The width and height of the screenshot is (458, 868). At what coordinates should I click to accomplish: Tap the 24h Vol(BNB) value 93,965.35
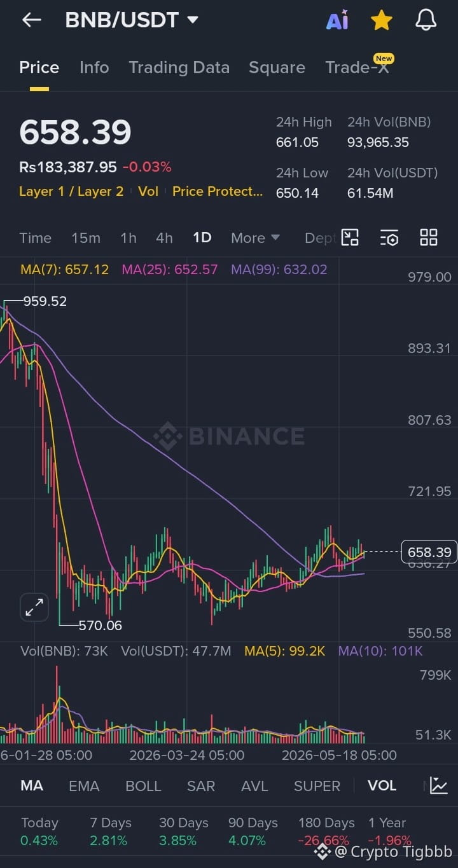pos(378,142)
